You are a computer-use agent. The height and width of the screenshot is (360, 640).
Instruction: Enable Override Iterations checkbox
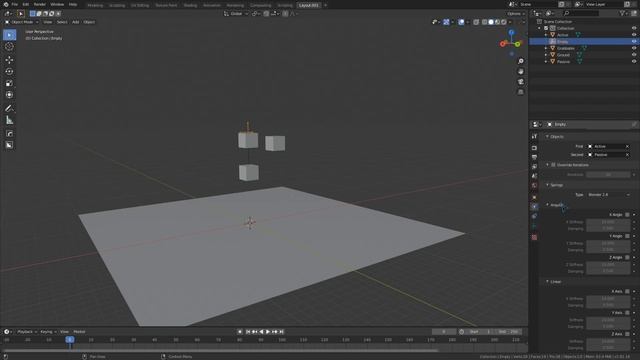[553, 165]
